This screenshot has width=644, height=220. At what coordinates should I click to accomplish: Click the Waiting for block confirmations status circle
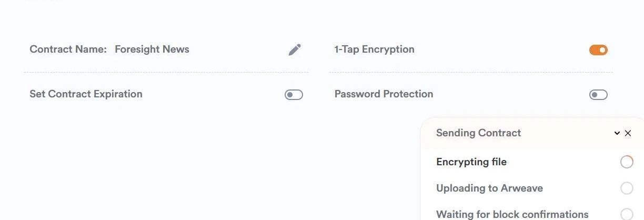627,214
